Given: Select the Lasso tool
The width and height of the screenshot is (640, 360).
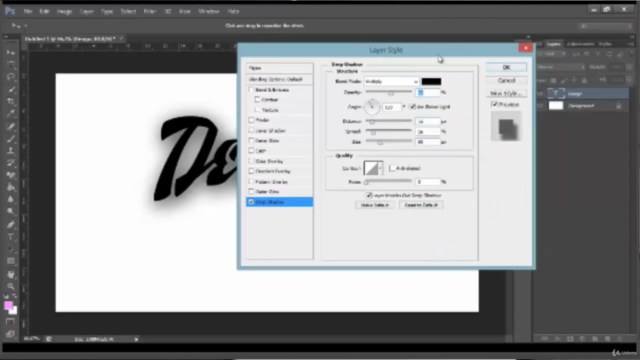Looking at the screenshot, I should click(x=11, y=77).
